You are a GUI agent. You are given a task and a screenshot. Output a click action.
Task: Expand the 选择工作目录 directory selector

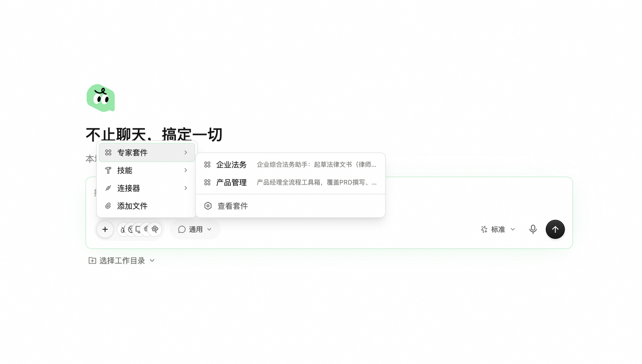(122, 261)
